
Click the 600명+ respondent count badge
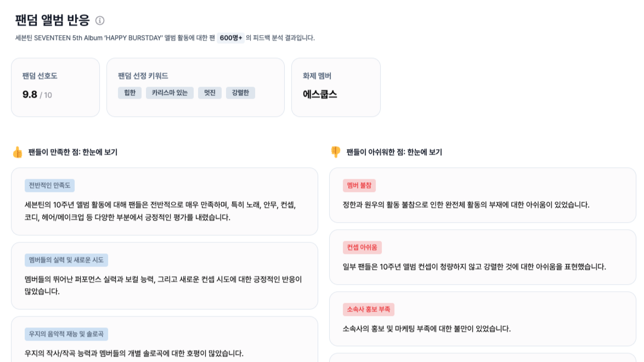230,37
